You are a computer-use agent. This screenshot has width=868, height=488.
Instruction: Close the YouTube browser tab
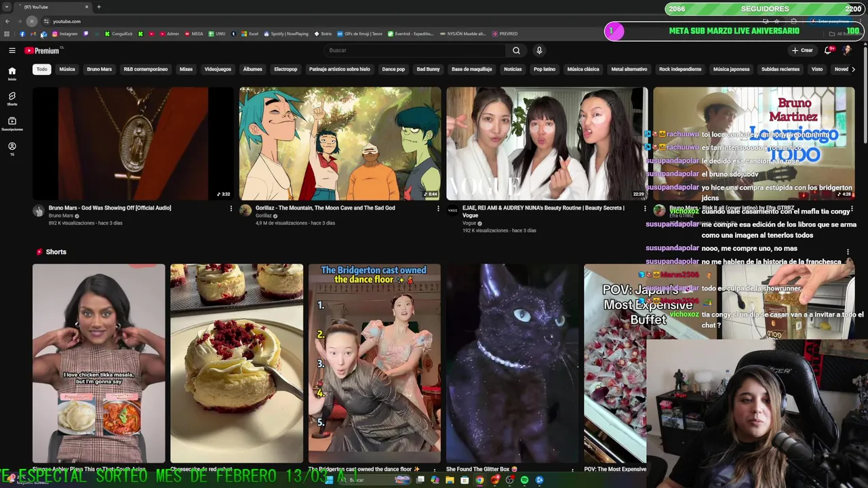coord(87,7)
